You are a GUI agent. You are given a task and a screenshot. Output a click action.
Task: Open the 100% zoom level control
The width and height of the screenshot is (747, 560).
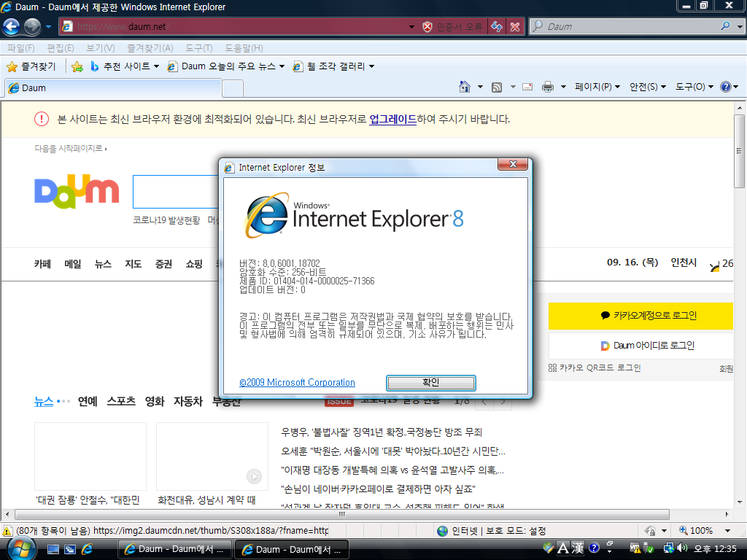(705, 531)
